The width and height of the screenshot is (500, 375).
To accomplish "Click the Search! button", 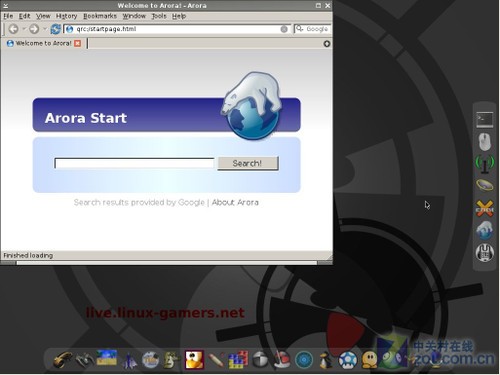I will click(248, 163).
